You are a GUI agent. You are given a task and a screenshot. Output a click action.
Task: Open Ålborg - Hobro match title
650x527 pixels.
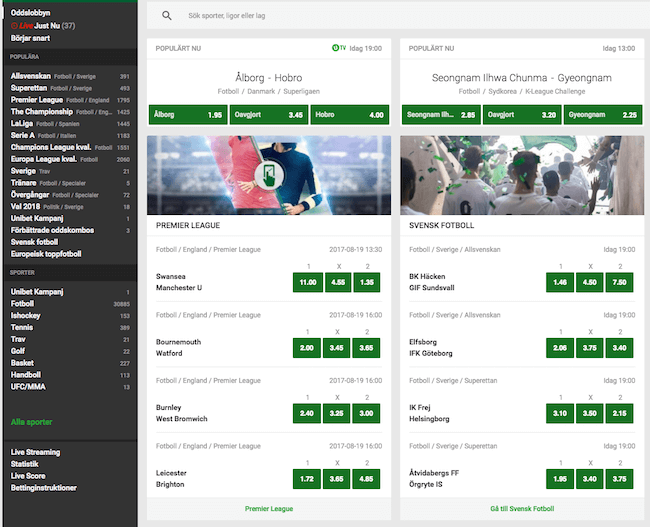tap(269, 78)
